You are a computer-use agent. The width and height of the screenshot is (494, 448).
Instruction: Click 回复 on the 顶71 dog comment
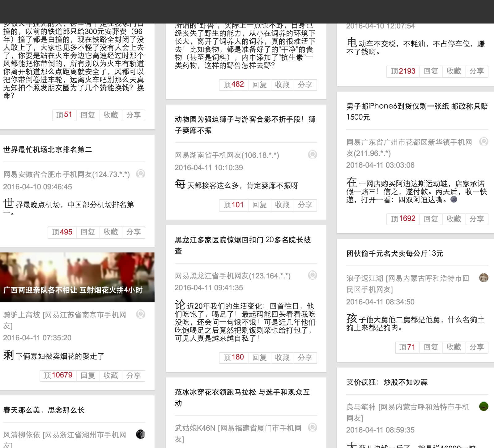point(431,347)
